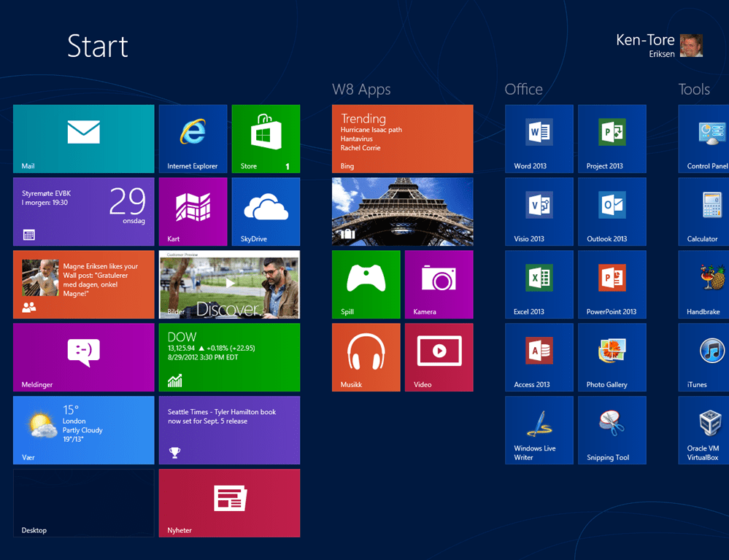The height and width of the screenshot is (560, 729).
Task: Open the Kamera tile
Action: tap(439, 284)
